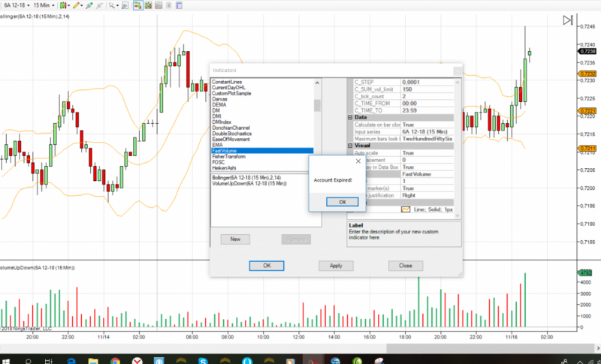Click the magnifier-on-page icon right of the cursor tool
601x364 pixels.
125,5
